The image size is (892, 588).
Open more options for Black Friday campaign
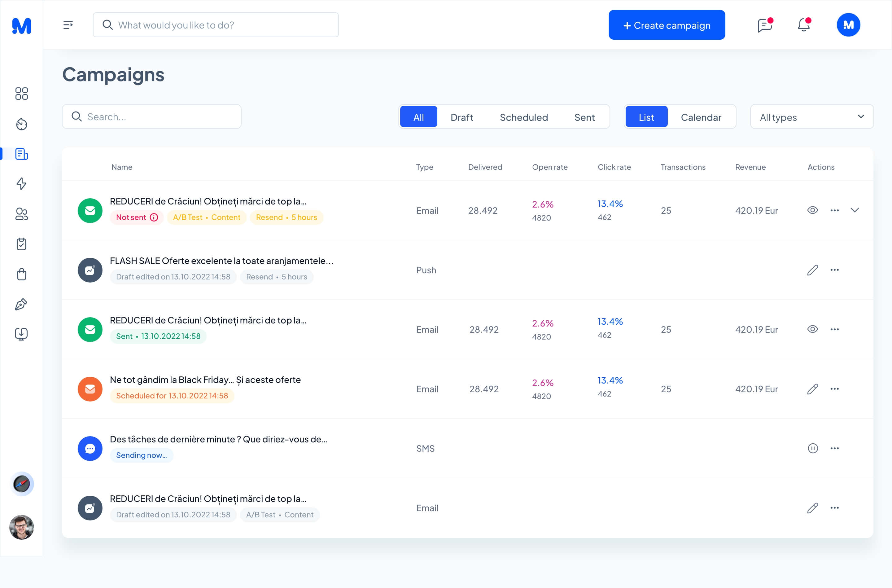835,389
